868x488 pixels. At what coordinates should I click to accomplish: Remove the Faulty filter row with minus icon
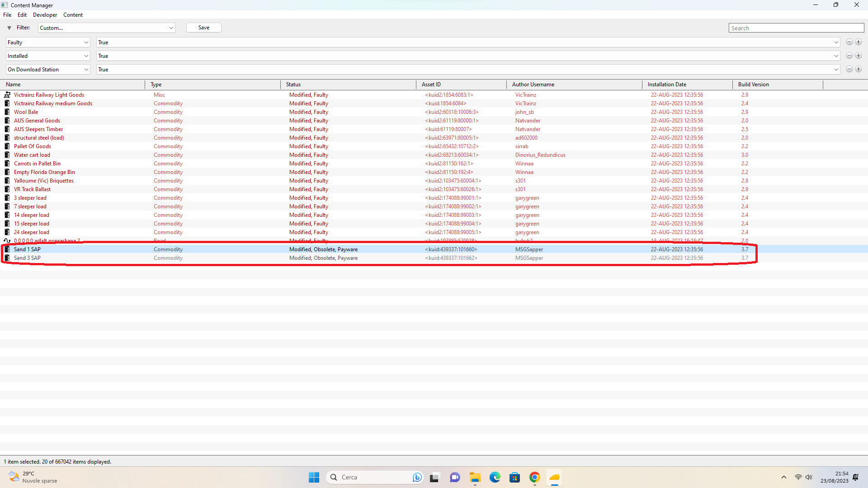click(849, 42)
